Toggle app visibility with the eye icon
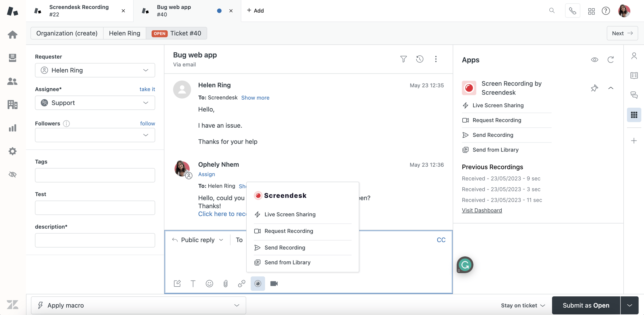The width and height of the screenshot is (644, 315). coord(595,59)
